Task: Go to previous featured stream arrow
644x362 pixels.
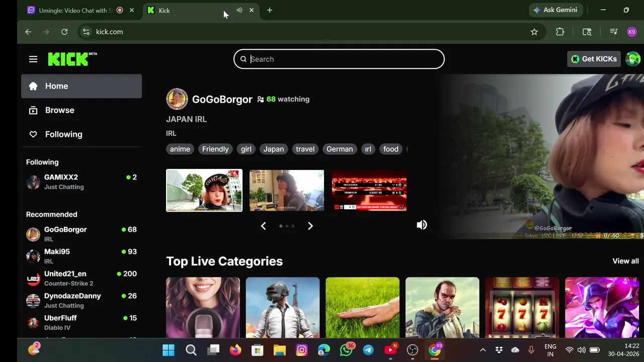Action: click(x=263, y=226)
